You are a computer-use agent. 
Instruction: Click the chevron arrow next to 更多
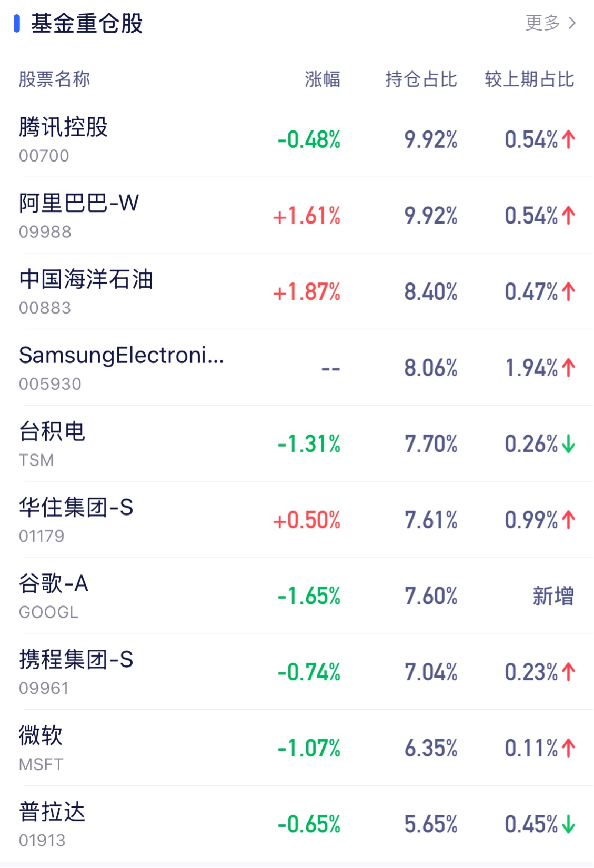click(572, 23)
